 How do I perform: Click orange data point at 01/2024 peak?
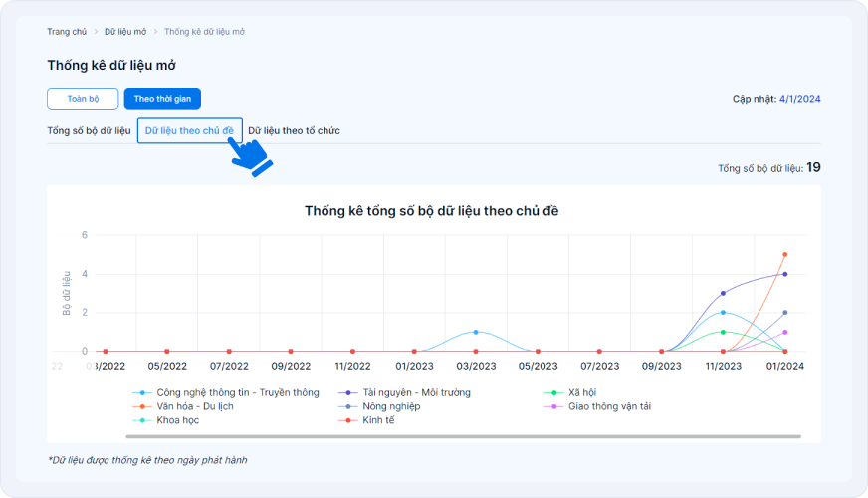785,255
